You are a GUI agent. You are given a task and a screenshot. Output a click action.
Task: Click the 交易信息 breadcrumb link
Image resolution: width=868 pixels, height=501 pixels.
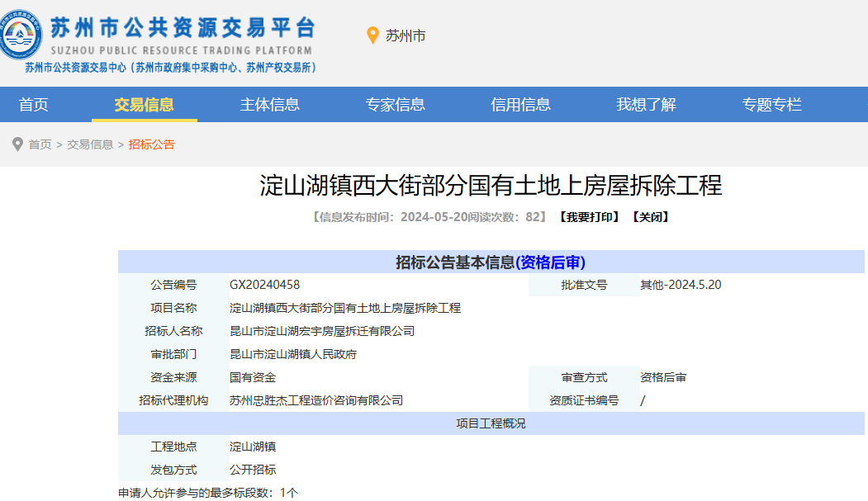click(x=90, y=144)
